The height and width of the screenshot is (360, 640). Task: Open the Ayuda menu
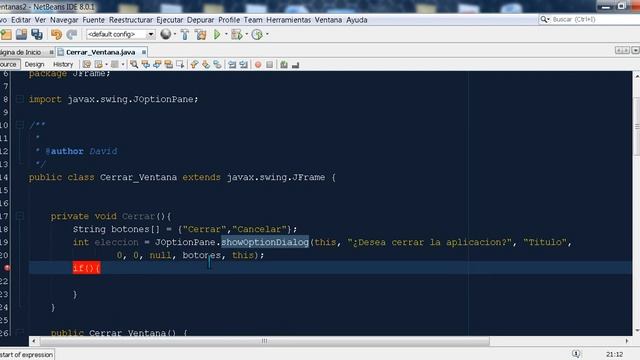tap(357, 20)
